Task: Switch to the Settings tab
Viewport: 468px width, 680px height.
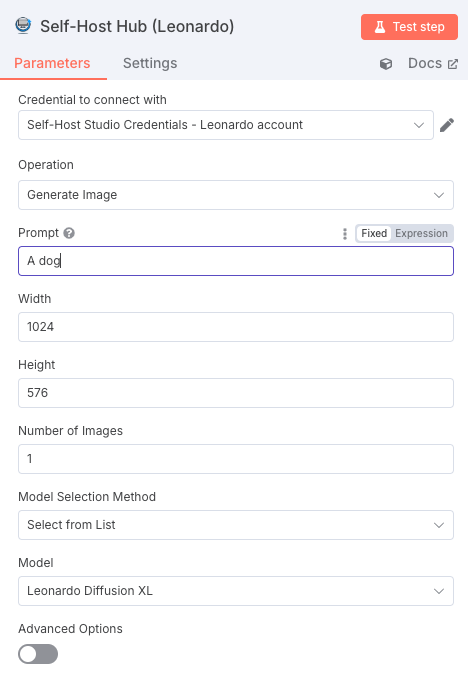Action: point(150,63)
